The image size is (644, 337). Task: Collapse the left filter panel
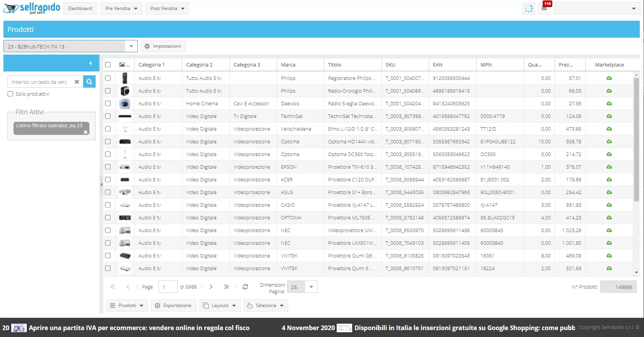pos(91,63)
